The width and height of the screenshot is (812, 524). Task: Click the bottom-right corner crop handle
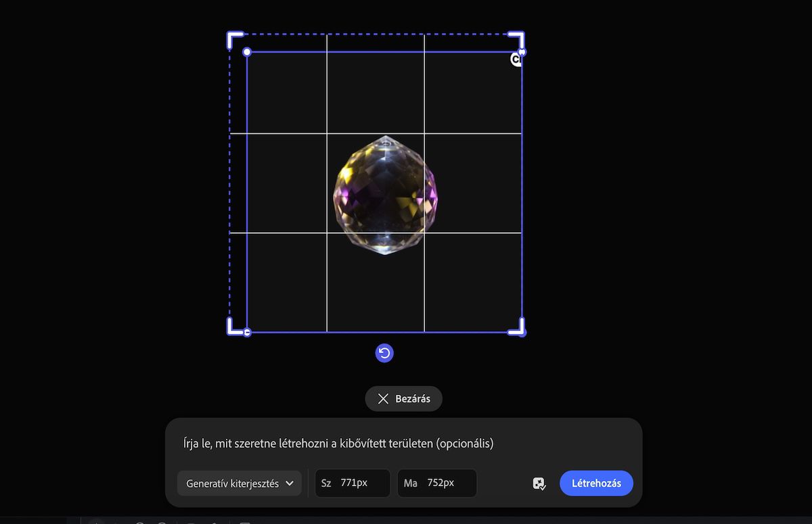516,327
